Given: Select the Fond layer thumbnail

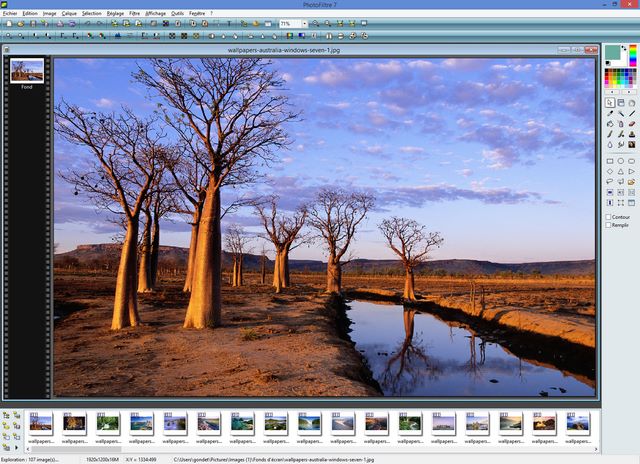Looking at the screenshot, I should (27, 70).
